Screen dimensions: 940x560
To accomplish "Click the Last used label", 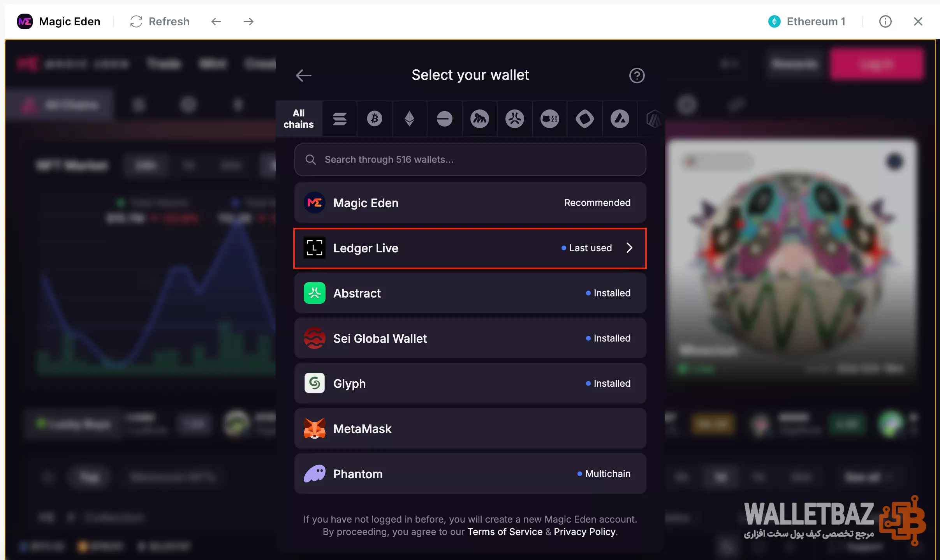I will click(590, 248).
